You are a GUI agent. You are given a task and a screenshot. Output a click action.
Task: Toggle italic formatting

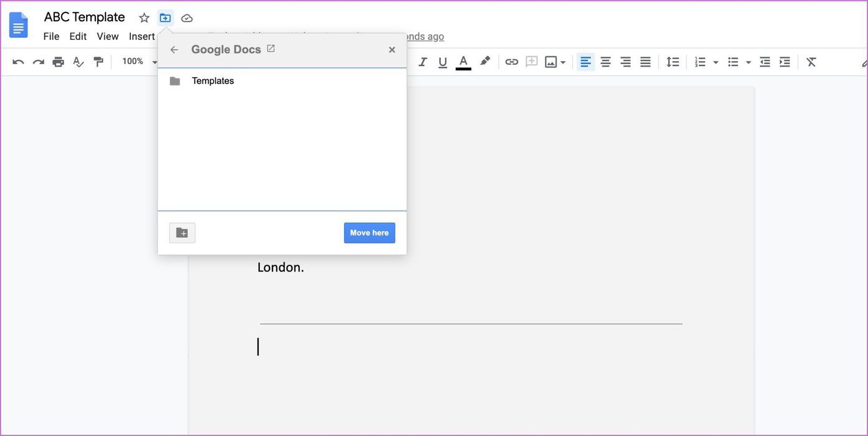tap(423, 62)
